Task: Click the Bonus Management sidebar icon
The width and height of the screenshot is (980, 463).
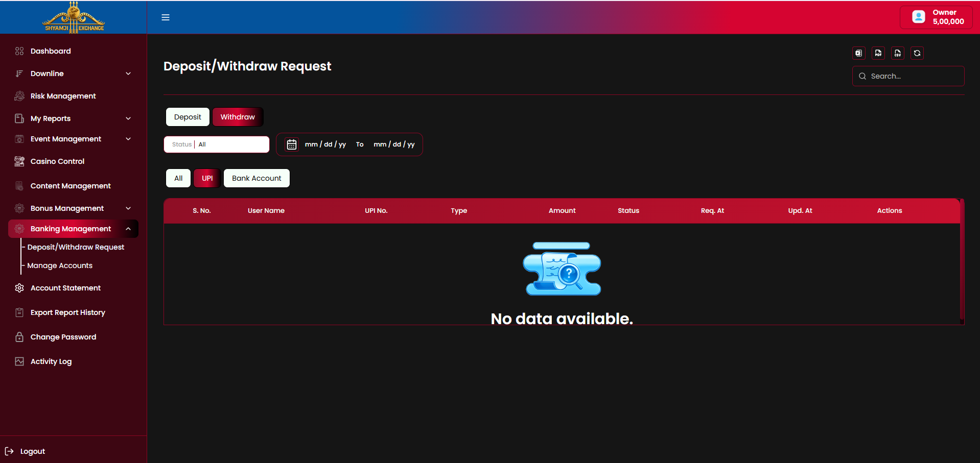Action: pos(19,208)
